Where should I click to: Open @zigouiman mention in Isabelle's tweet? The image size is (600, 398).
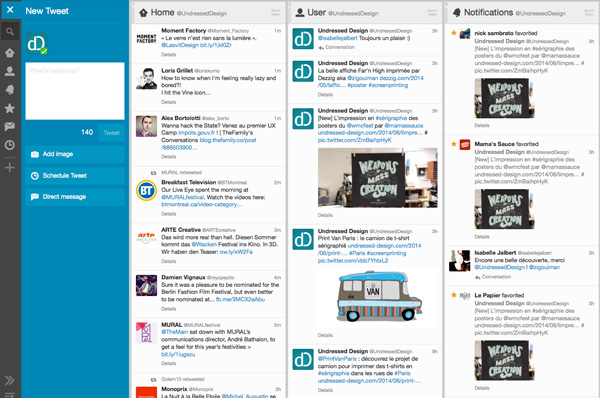click(545, 268)
